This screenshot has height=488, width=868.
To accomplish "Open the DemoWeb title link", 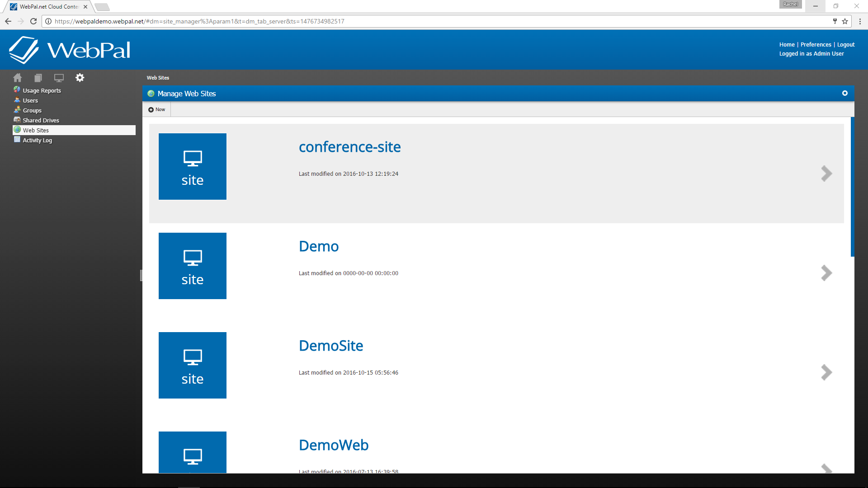I will [x=334, y=445].
